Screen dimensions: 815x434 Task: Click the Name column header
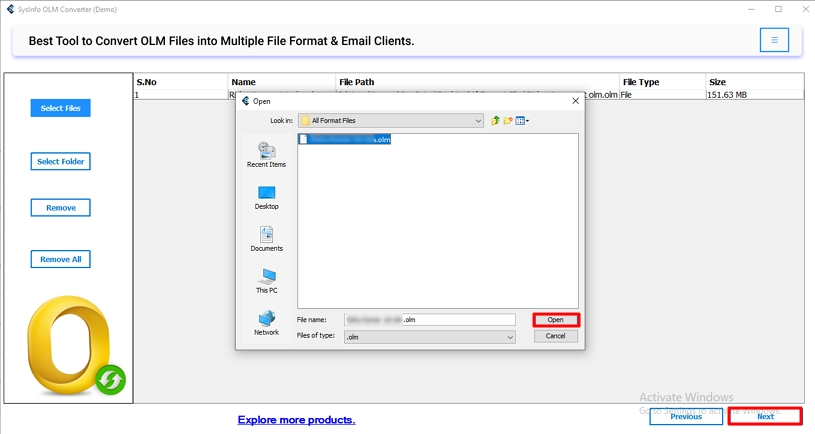(281, 82)
